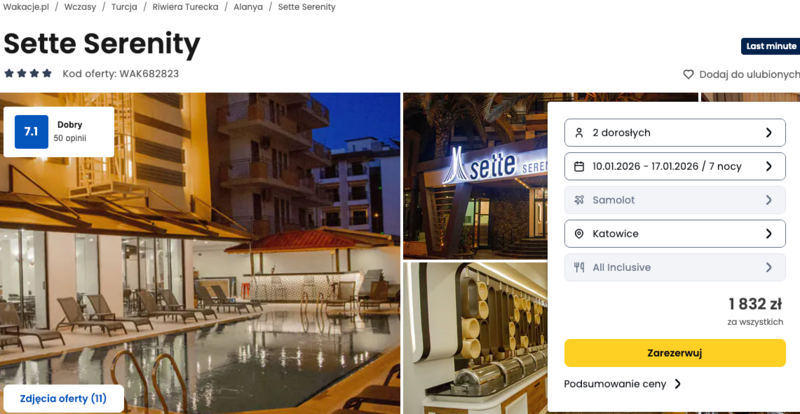Click the location pin icon beside Katowice
Viewport: 800px width, 414px height.
(x=579, y=234)
